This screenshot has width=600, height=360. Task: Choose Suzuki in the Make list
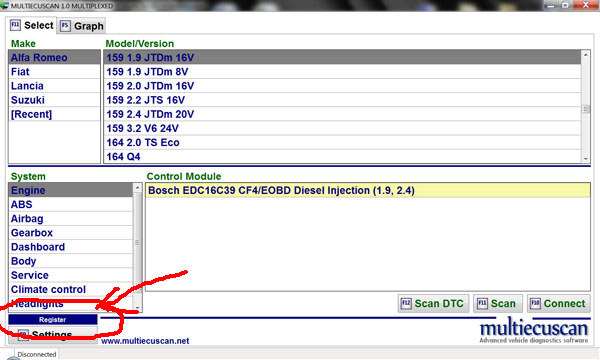coord(54,100)
